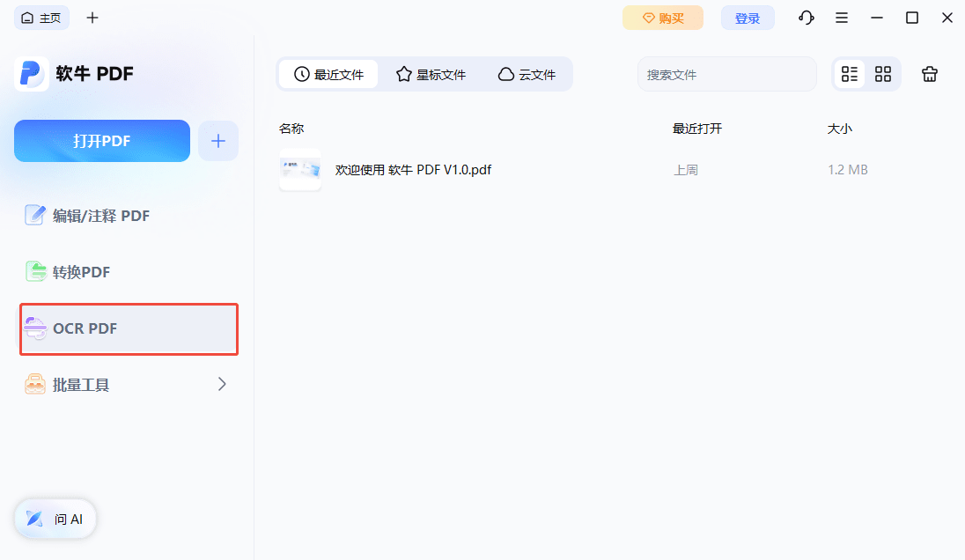Open customer support headset icon
Viewport: 965px width, 560px height.
[x=807, y=18]
